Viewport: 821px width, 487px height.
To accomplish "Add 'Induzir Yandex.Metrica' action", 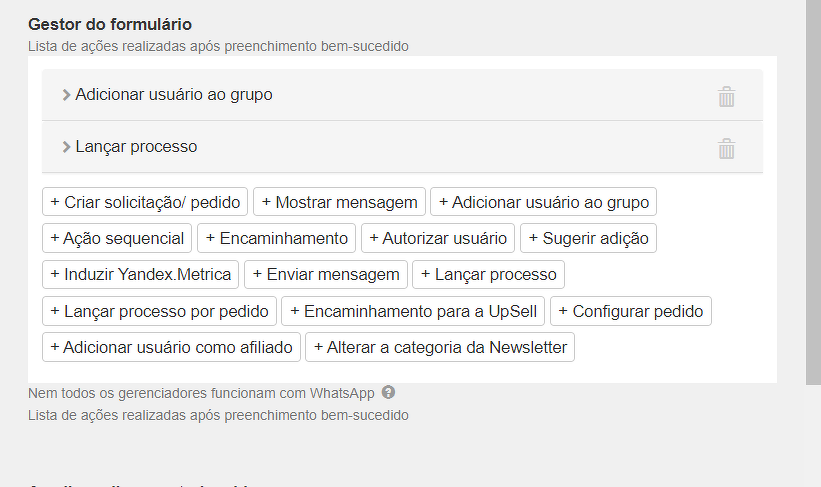I will coord(140,274).
